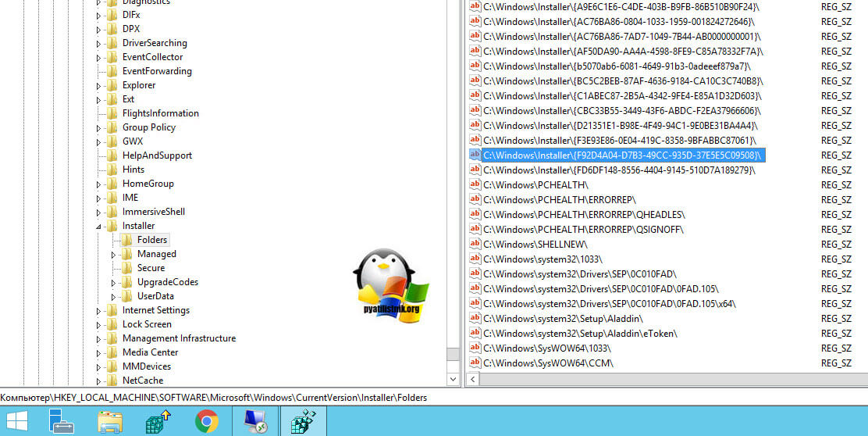The image size is (868, 436).
Task: Open File Explorer from the taskbar
Action: tap(110, 422)
